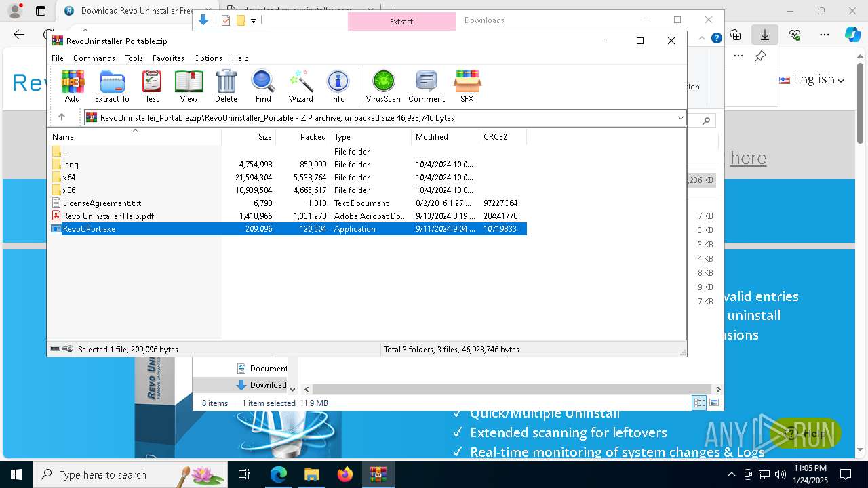
Task: Open the Help menu in WinRAR
Action: 240,58
